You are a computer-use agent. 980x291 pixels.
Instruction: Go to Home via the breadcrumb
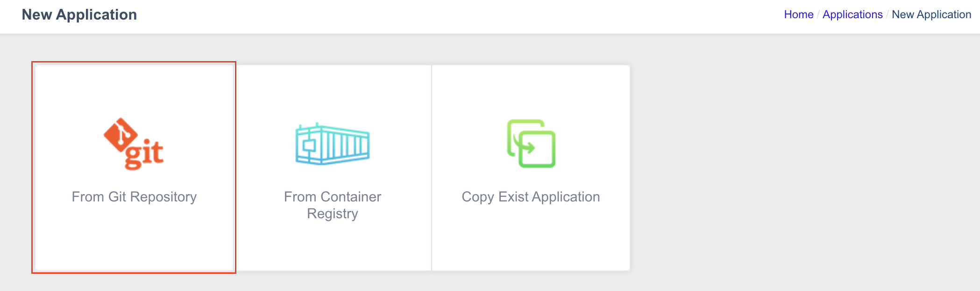click(x=799, y=14)
